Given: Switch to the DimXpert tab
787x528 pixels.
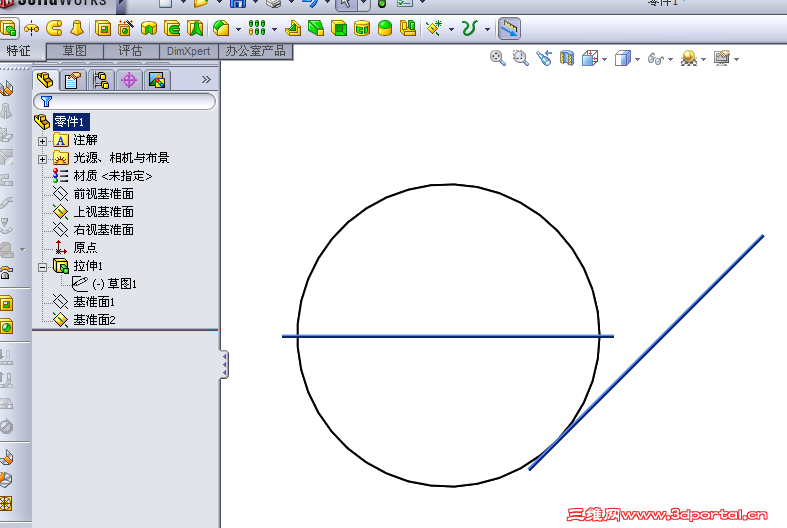Looking at the screenshot, I should click(x=189, y=51).
